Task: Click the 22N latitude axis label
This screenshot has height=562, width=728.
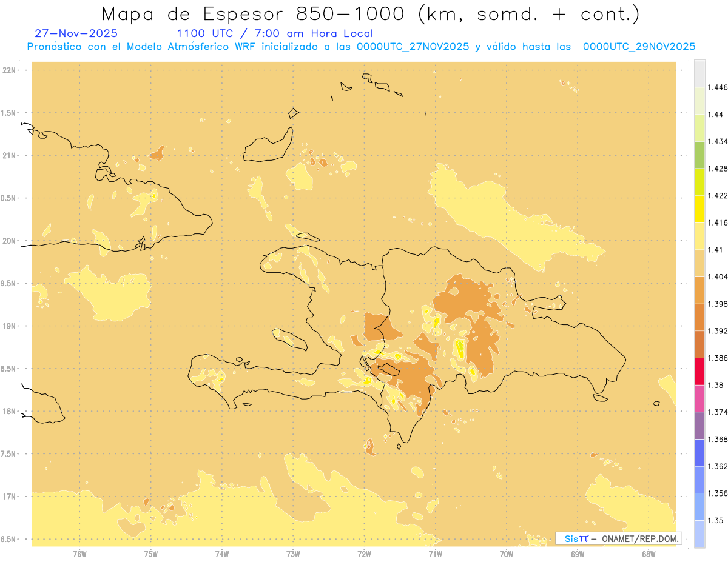Action: (x=9, y=70)
